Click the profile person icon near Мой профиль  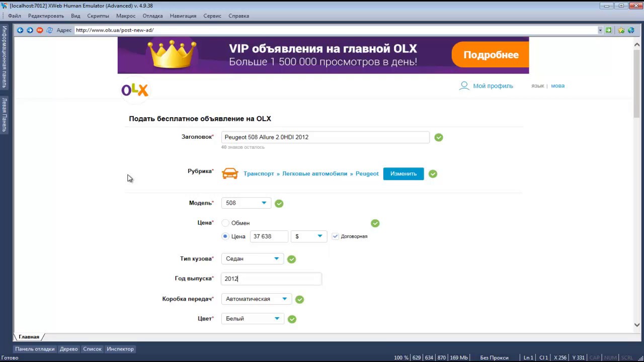click(464, 86)
